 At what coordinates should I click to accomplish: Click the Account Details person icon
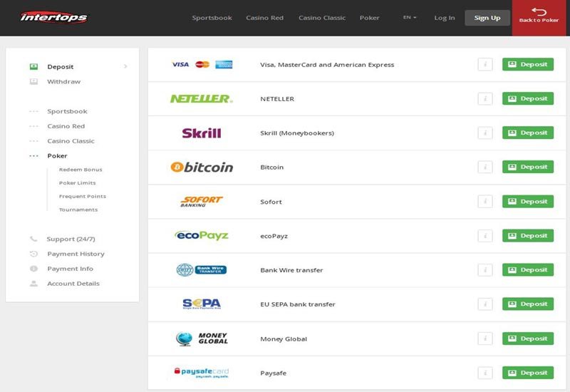(x=33, y=284)
